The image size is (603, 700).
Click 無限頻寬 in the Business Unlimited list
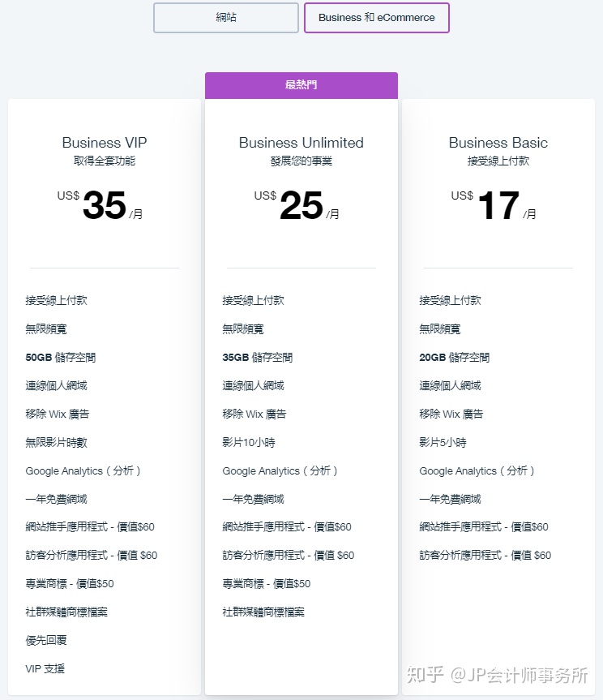point(243,329)
